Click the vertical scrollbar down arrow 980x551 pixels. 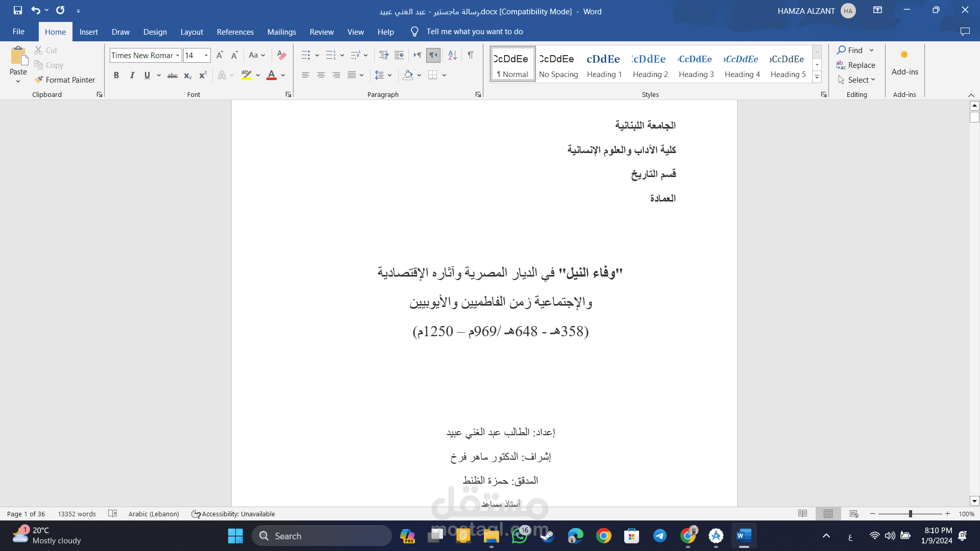click(x=974, y=501)
